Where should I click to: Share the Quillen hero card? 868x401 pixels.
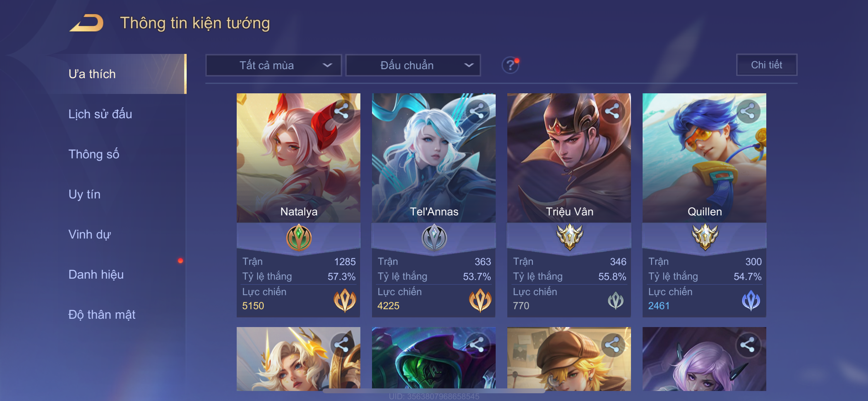(748, 111)
